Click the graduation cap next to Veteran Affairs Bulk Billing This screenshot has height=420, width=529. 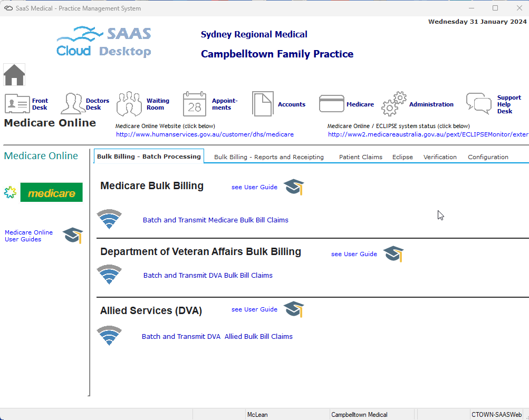click(x=393, y=254)
